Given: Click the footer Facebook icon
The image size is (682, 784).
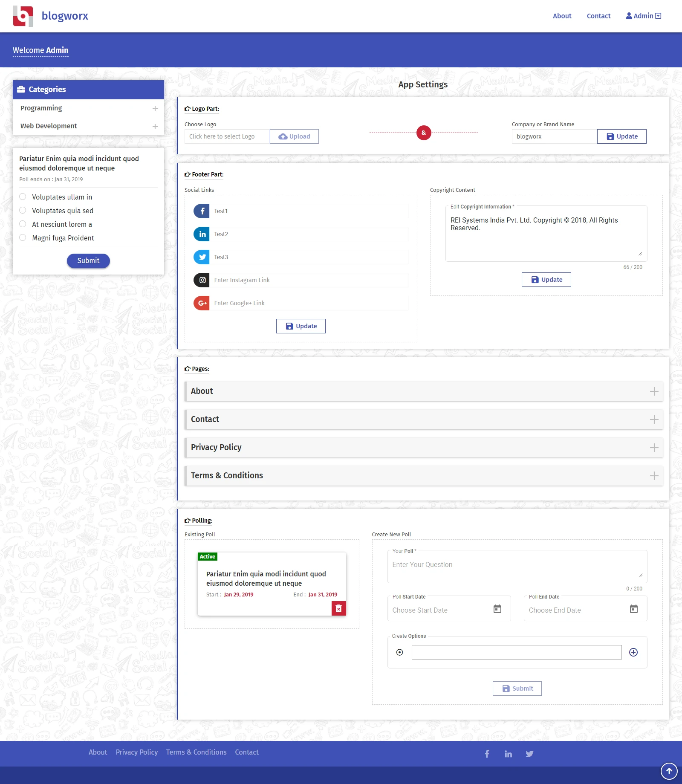Looking at the screenshot, I should click(x=487, y=754).
